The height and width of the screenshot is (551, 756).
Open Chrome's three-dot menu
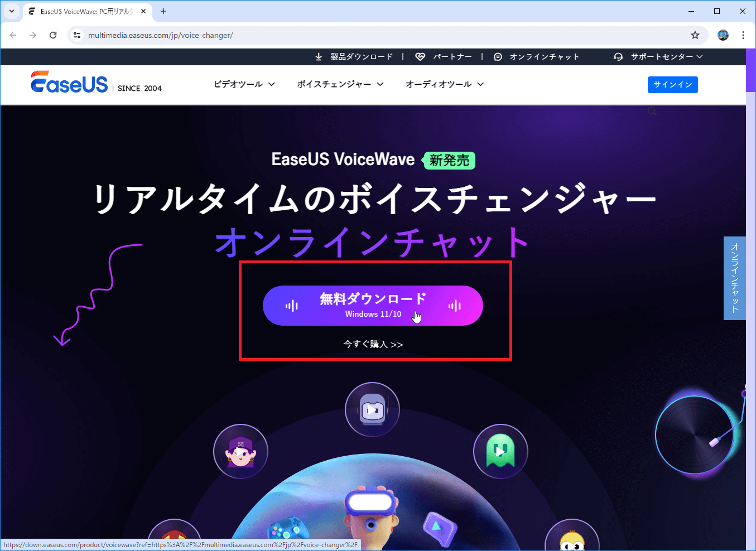point(743,35)
